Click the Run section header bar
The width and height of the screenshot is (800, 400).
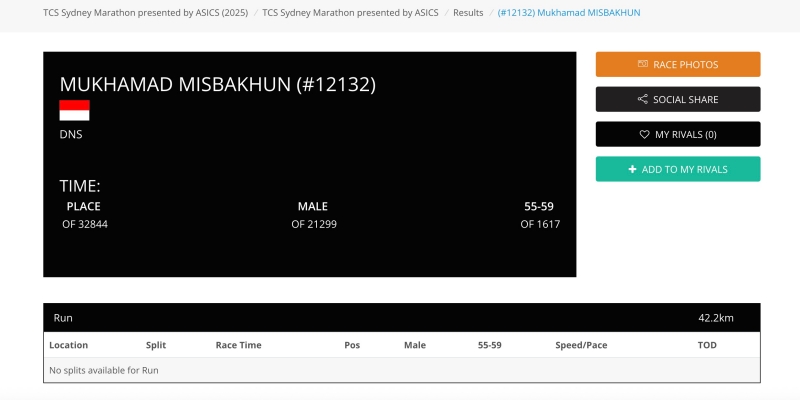[401, 318]
